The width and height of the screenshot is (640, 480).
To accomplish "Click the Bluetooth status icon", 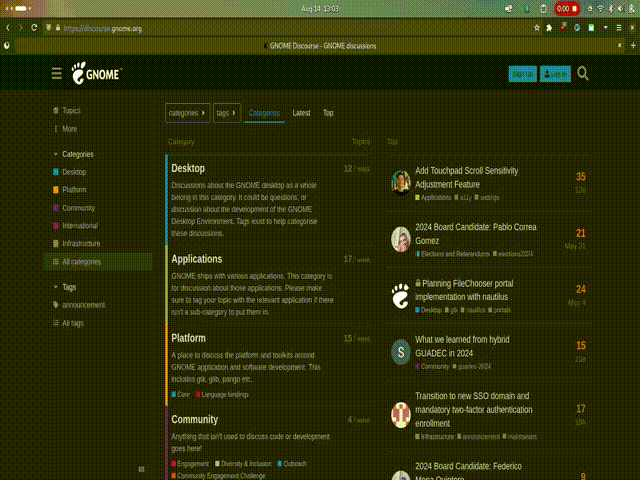I will [x=611, y=9].
